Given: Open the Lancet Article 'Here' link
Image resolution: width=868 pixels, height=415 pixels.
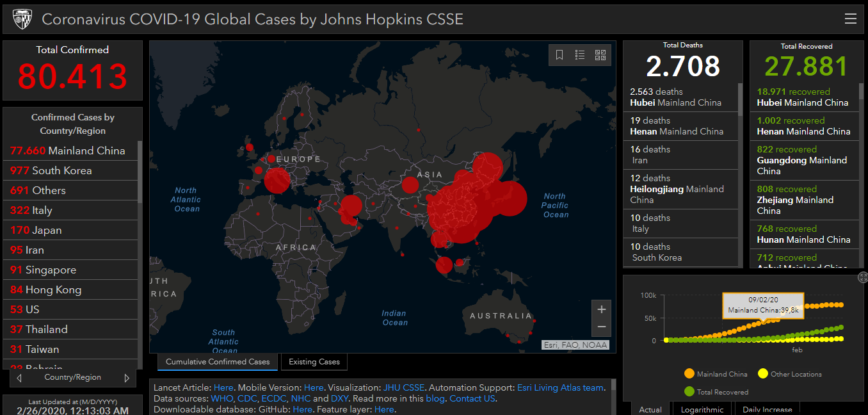Looking at the screenshot, I should pos(223,387).
